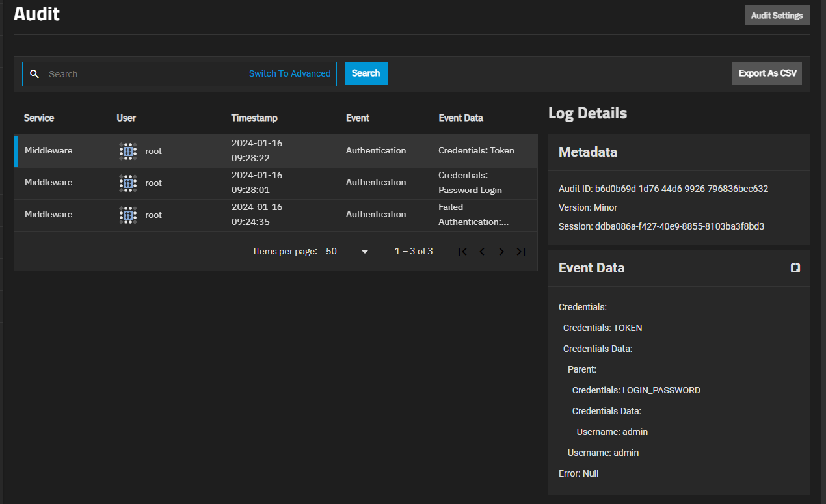The height and width of the screenshot is (504, 826).
Task: Go to next page of results
Action: 501,252
